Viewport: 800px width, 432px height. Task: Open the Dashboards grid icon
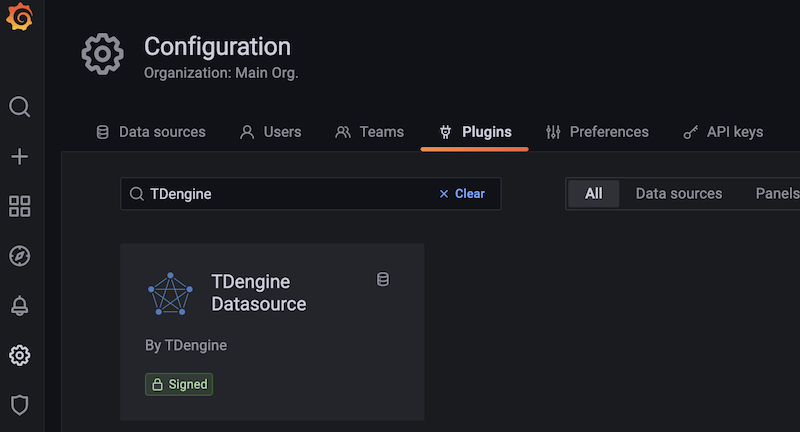point(19,206)
